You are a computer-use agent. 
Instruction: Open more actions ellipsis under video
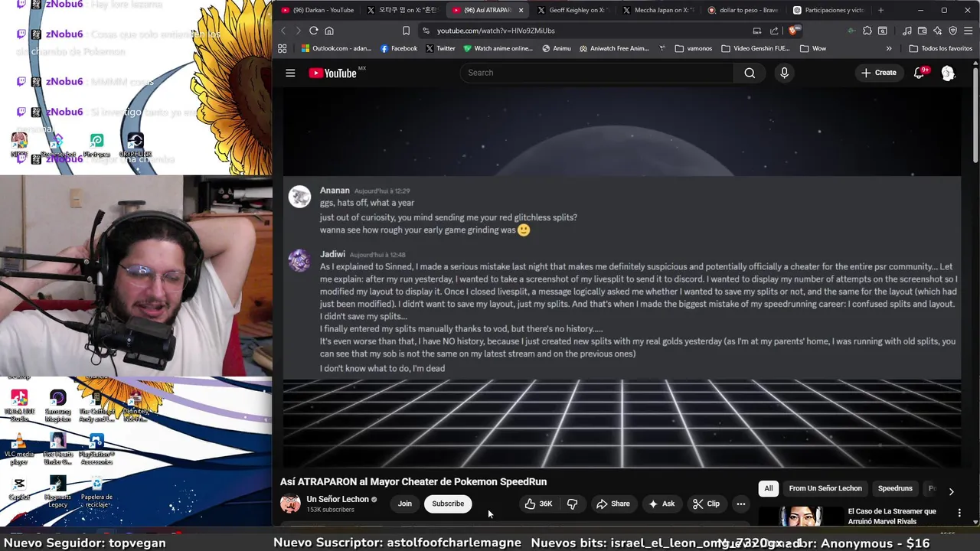point(740,504)
